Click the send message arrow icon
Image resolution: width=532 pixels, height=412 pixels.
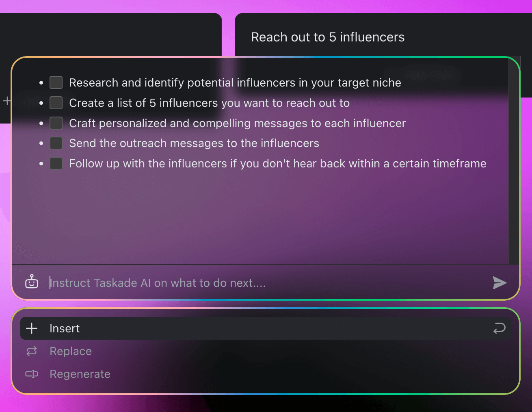[x=500, y=283]
